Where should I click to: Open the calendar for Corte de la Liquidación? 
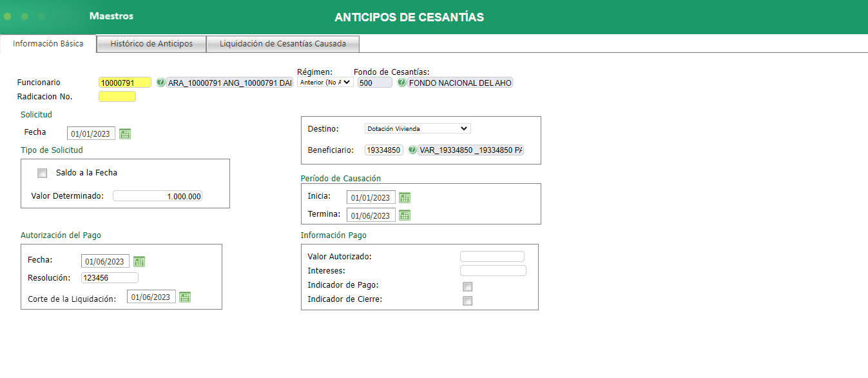185,297
